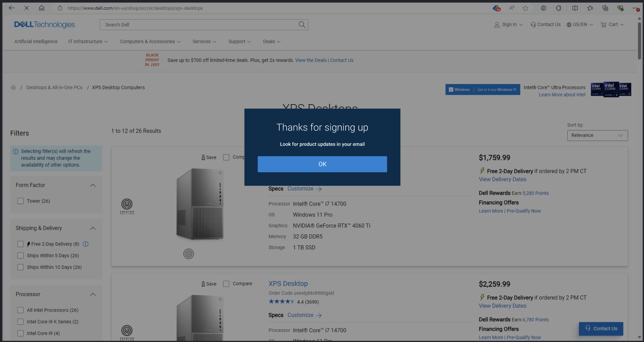644x342 pixels.
Task: Click the Intel Core processor badges
Action: click(611, 90)
